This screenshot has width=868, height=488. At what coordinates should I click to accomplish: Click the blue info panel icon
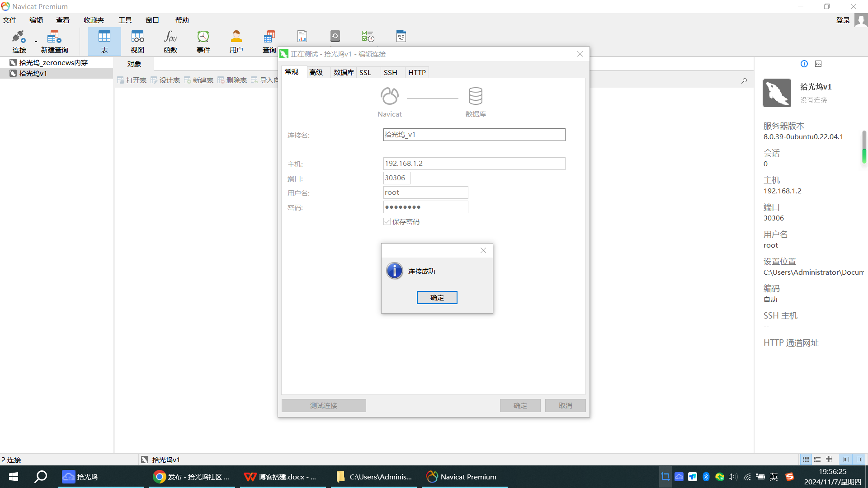[804, 64]
